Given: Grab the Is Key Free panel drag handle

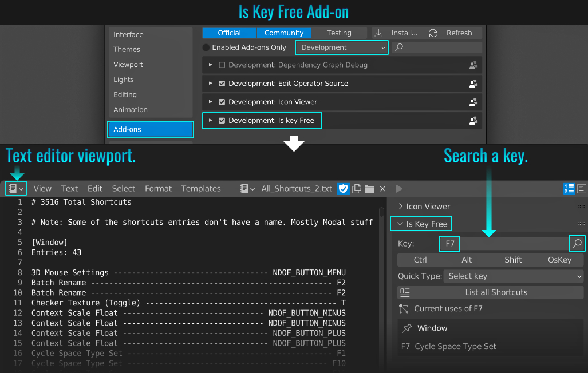Looking at the screenshot, I should 581,224.
